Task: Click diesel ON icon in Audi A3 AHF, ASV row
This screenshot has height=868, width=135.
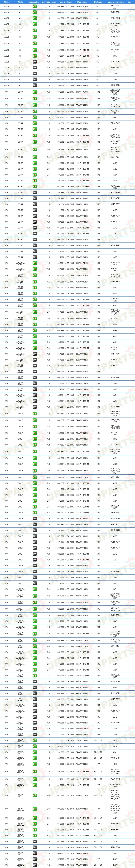Action: 35,68
